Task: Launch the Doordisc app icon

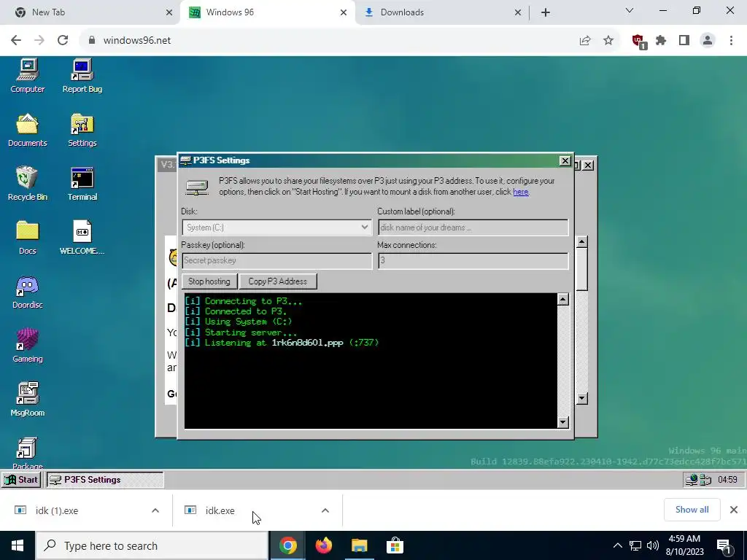Action: 27,292
